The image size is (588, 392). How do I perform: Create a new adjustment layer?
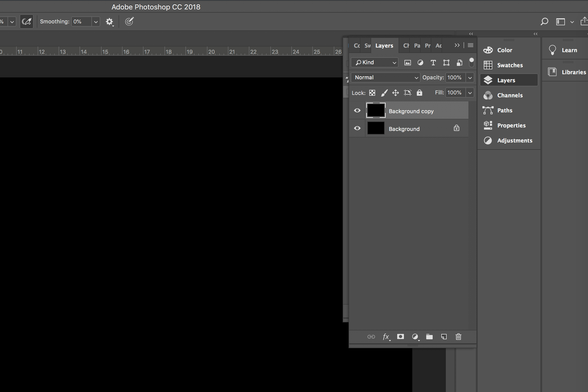pyautogui.click(x=415, y=337)
